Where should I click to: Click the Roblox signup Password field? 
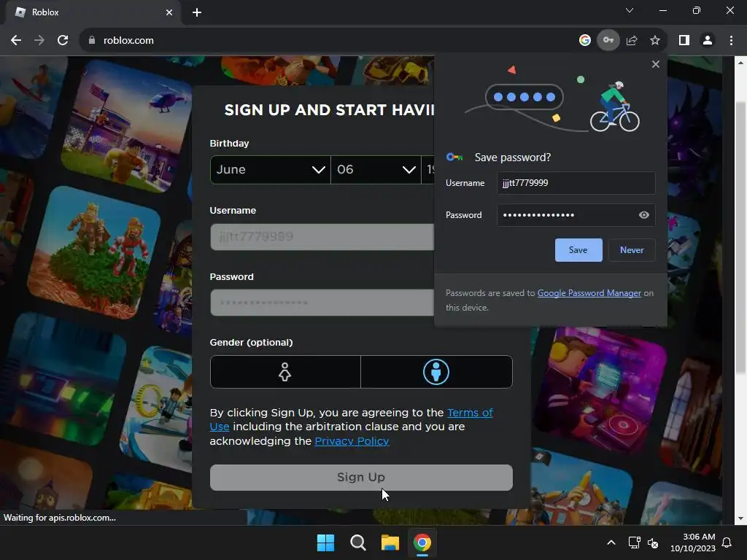click(322, 303)
